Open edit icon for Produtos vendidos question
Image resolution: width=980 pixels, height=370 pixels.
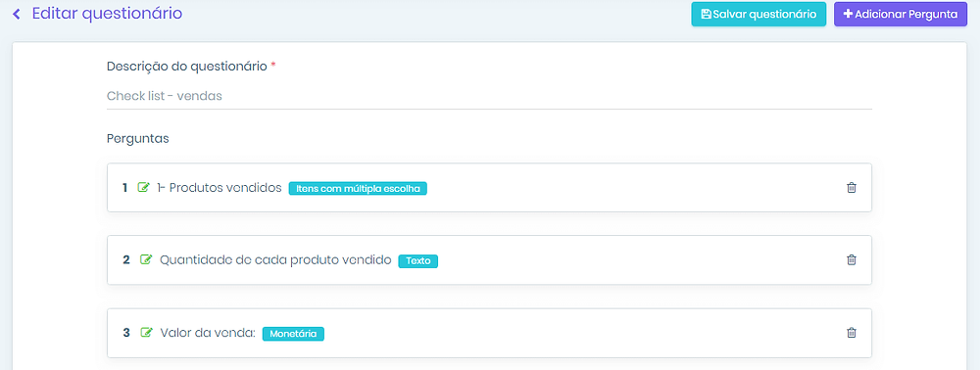[x=144, y=187]
